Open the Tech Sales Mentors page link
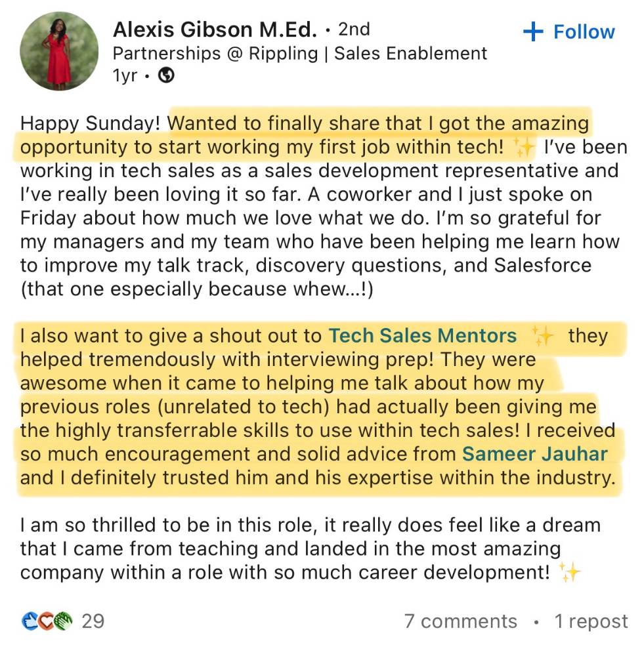 point(422,336)
